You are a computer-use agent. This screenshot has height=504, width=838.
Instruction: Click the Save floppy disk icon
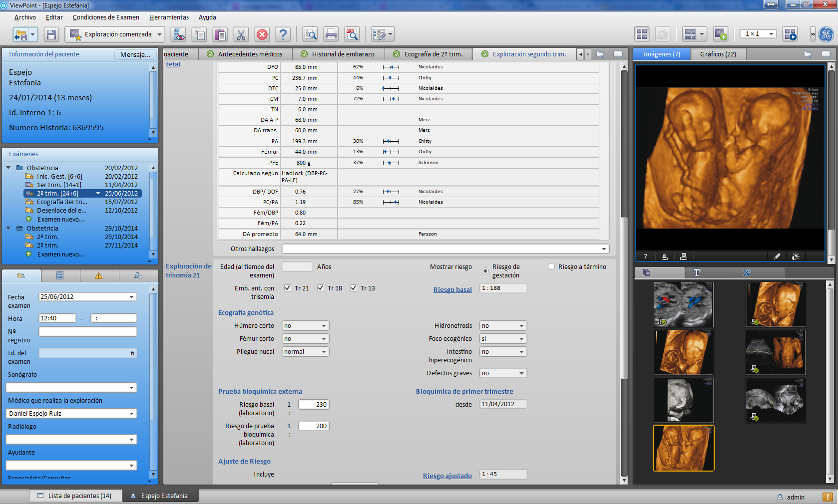tap(51, 34)
